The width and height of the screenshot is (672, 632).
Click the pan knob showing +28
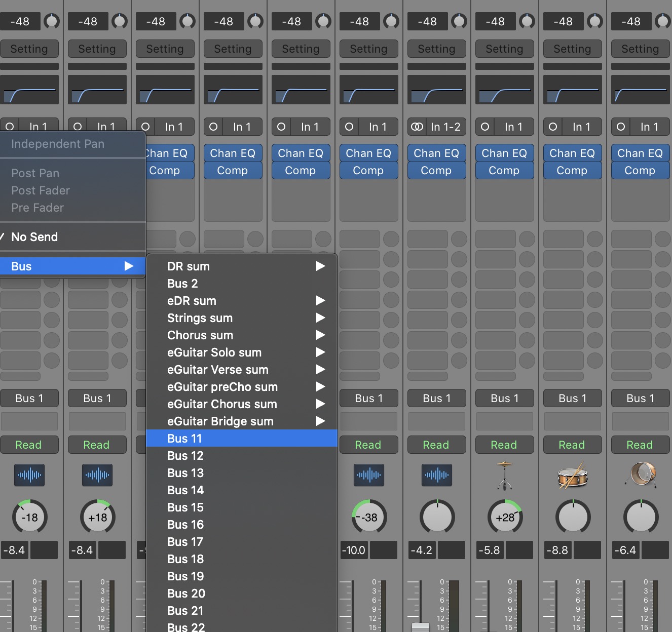point(505,517)
